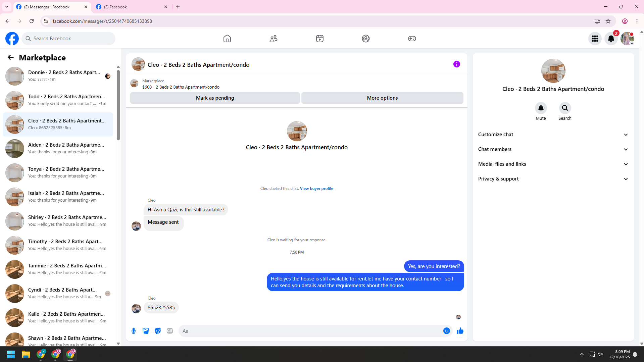Choose a sticker from sticker icon
The image size is (644, 362).
[158, 331]
